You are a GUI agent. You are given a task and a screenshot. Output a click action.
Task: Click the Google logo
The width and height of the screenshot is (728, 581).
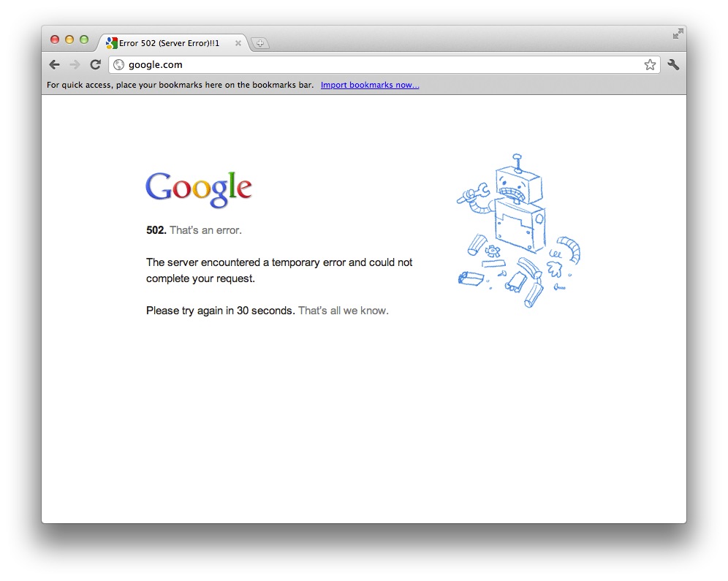click(x=199, y=189)
